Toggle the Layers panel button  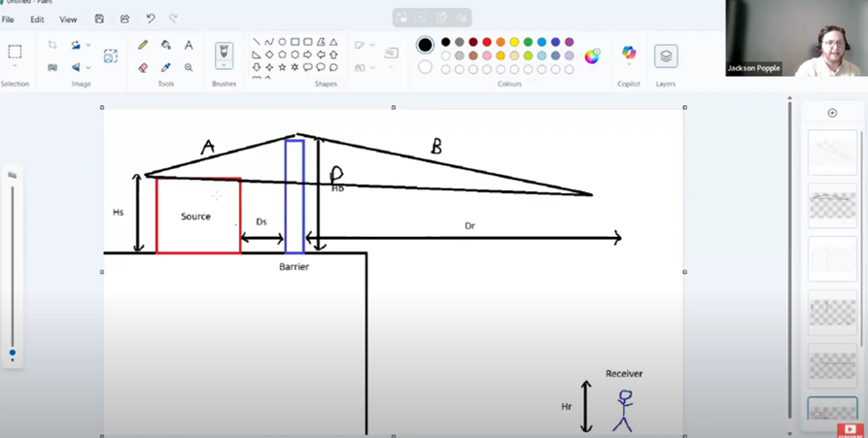click(x=666, y=56)
